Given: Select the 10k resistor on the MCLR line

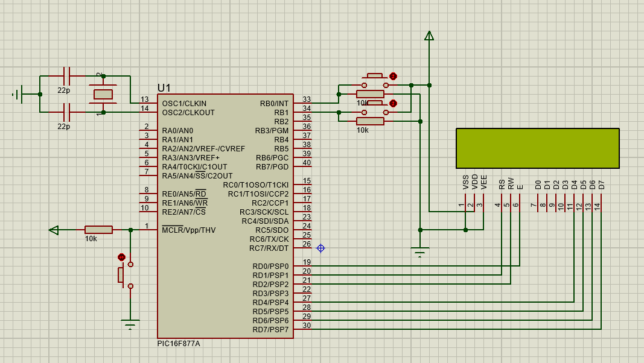Looking at the screenshot, I should pos(98,230).
